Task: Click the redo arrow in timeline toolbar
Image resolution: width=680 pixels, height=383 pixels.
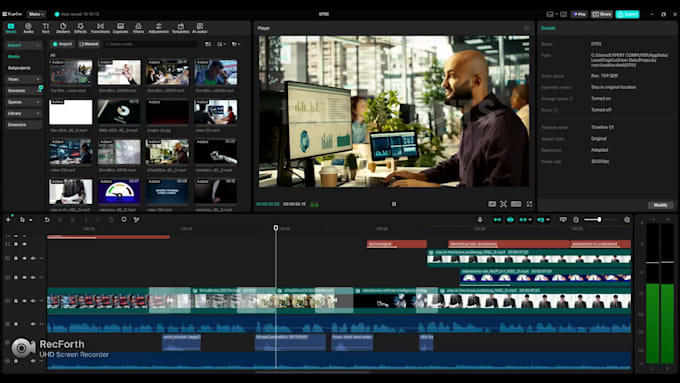Action: coord(60,220)
